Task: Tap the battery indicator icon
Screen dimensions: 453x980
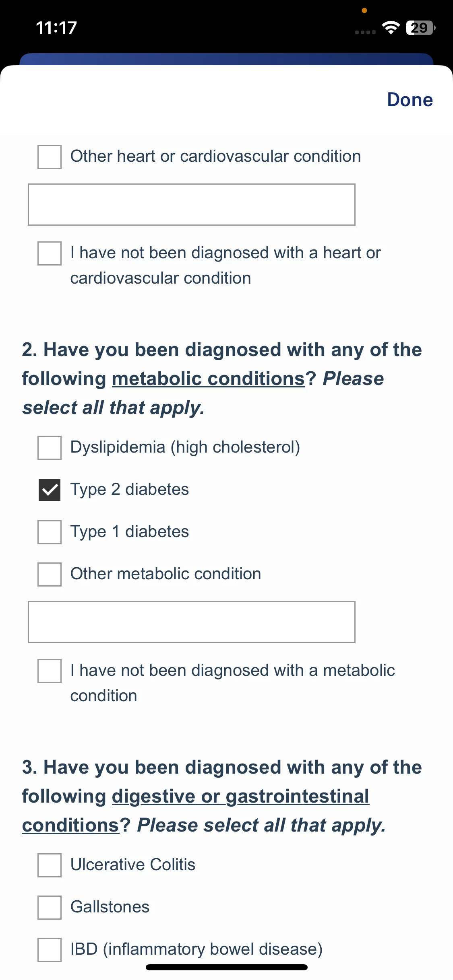Action: pos(421,28)
